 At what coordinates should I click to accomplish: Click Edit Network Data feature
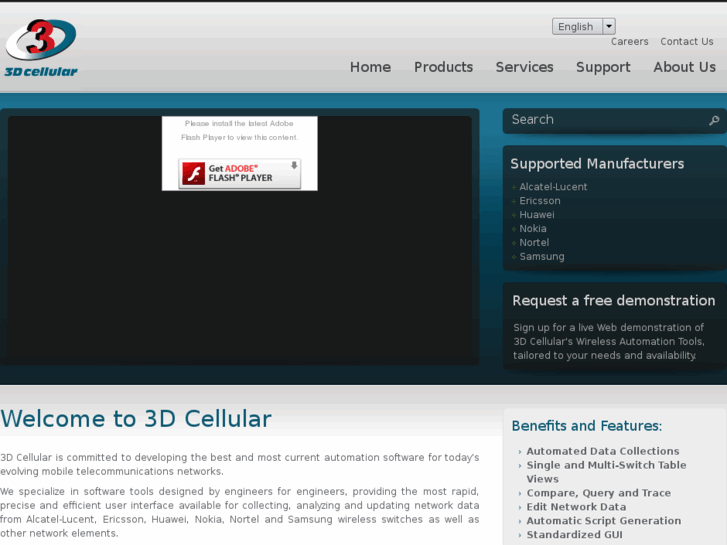576,507
